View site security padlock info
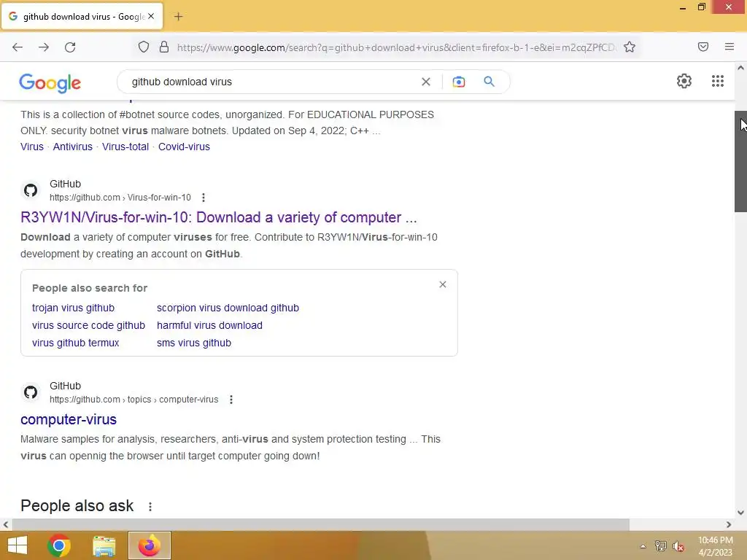 pos(164,47)
